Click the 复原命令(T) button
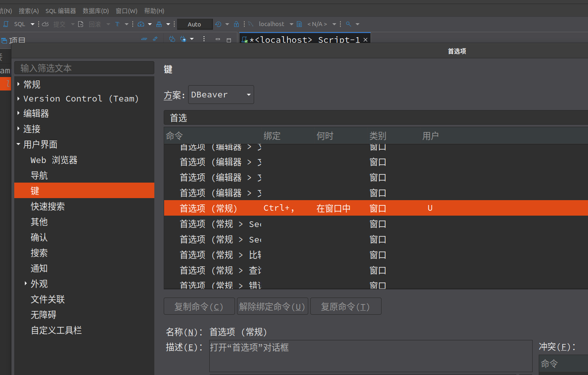 coord(345,306)
